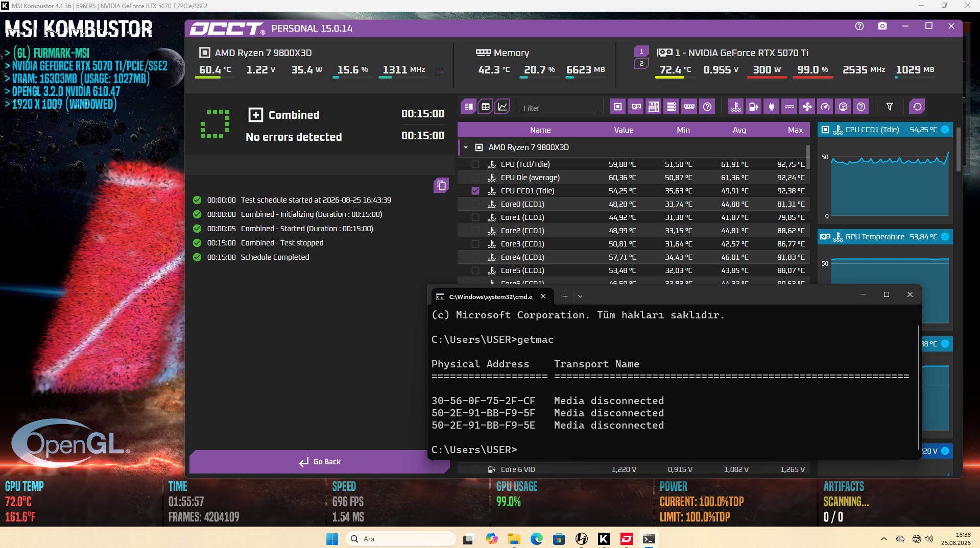Filter sensors by temperature type icon
This screenshot has height=548, width=980.
pyautogui.click(x=736, y=107)
